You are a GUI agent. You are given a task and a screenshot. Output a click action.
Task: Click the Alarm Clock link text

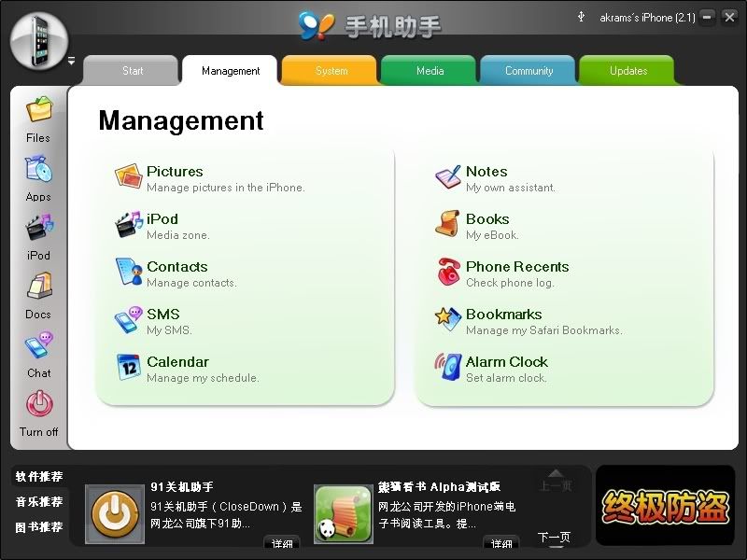[507, 362]
